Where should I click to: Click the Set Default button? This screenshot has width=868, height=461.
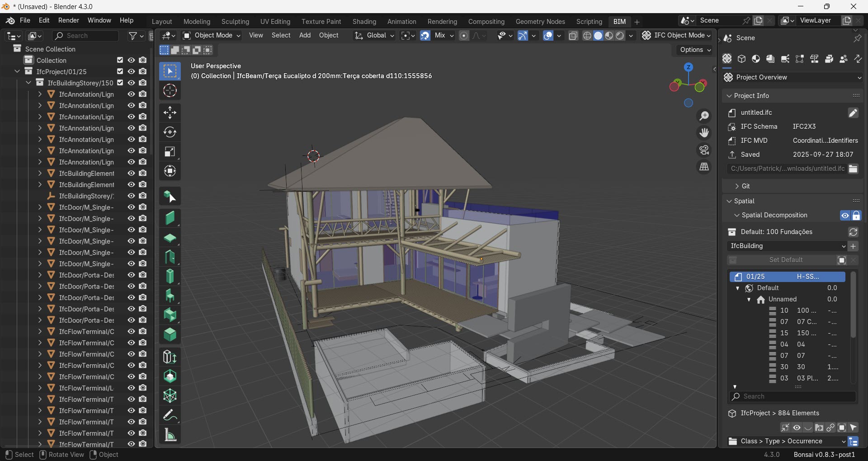click(x=786, y=260)
